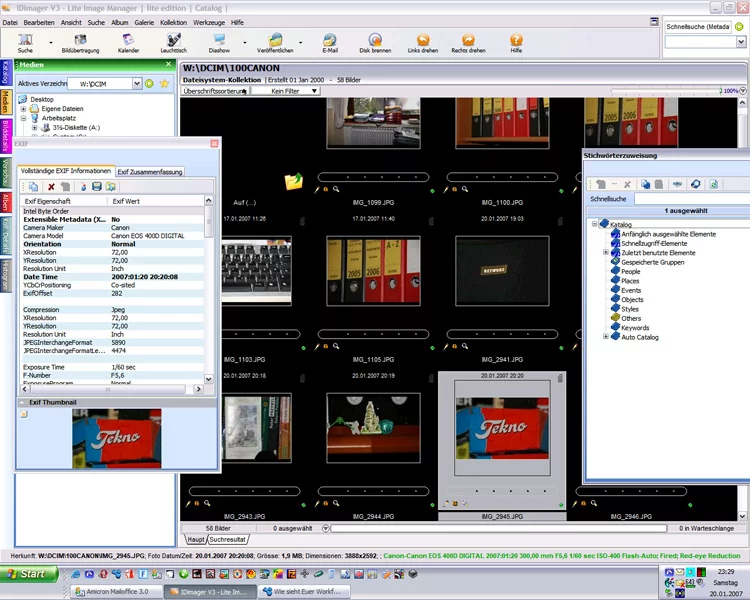The width and height of the screenshot is (750, 600).
Task: Click the E-Mail toolbar icon
Action: pos(330,43)
